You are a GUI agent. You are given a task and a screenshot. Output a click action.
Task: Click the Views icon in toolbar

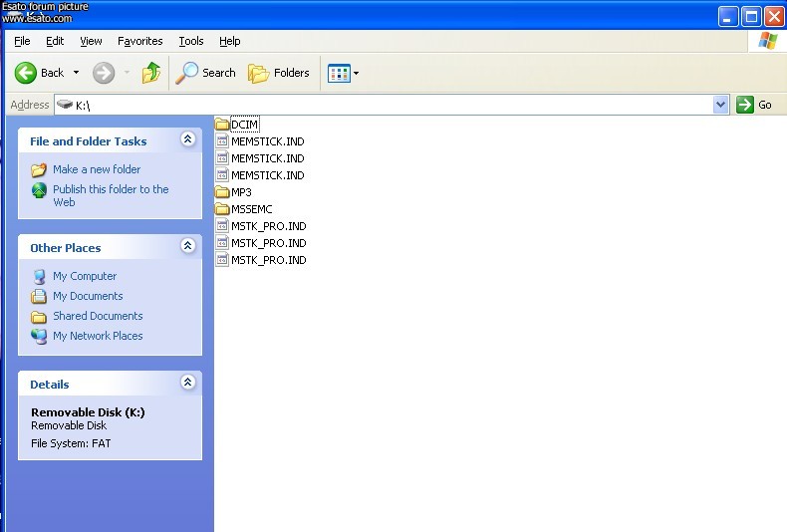tap(339, 73)
